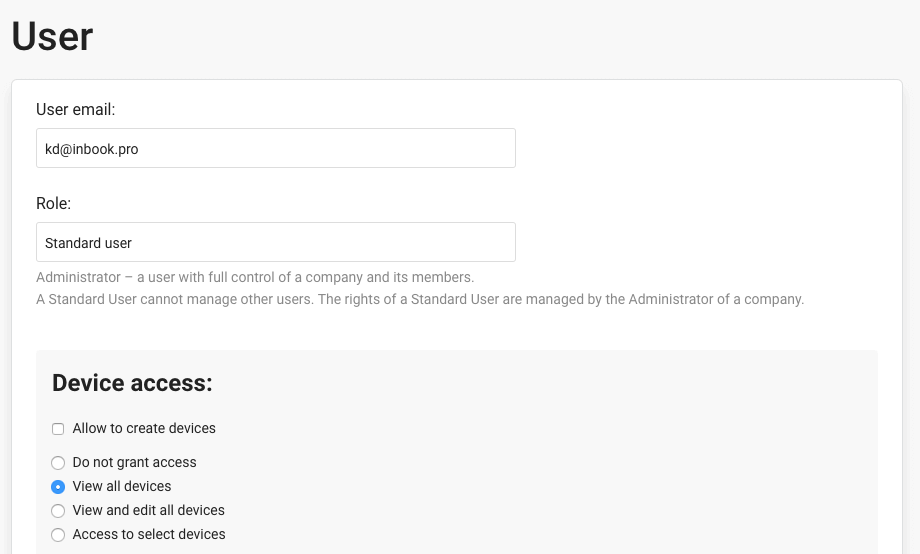Click the "View all devices" label text

pos(122,486)
